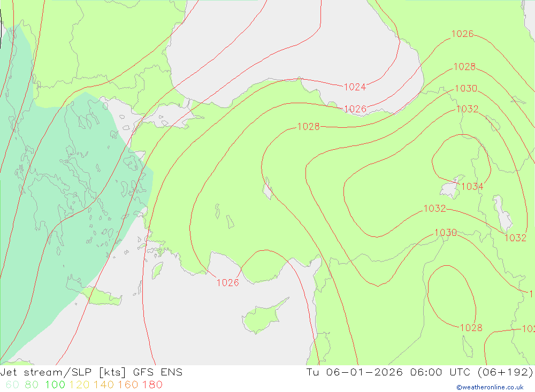
Task: Open the weatheronline.co.uk copyright link
Action: [490, 387]
